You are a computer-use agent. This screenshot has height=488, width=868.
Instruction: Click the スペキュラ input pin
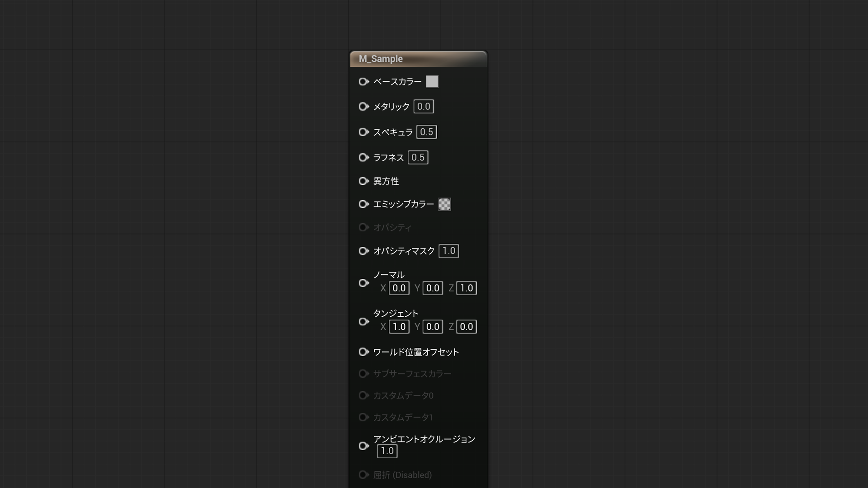(363, 132)
